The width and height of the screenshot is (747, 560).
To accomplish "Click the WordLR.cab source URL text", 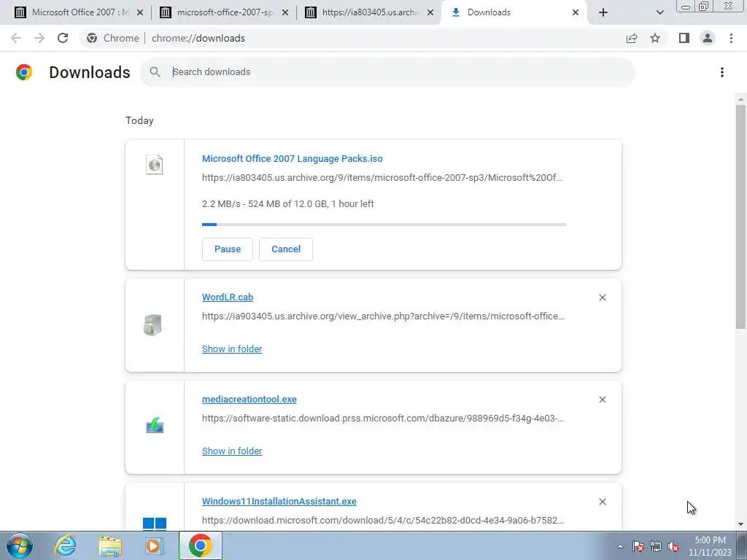I will click(383, 316).
